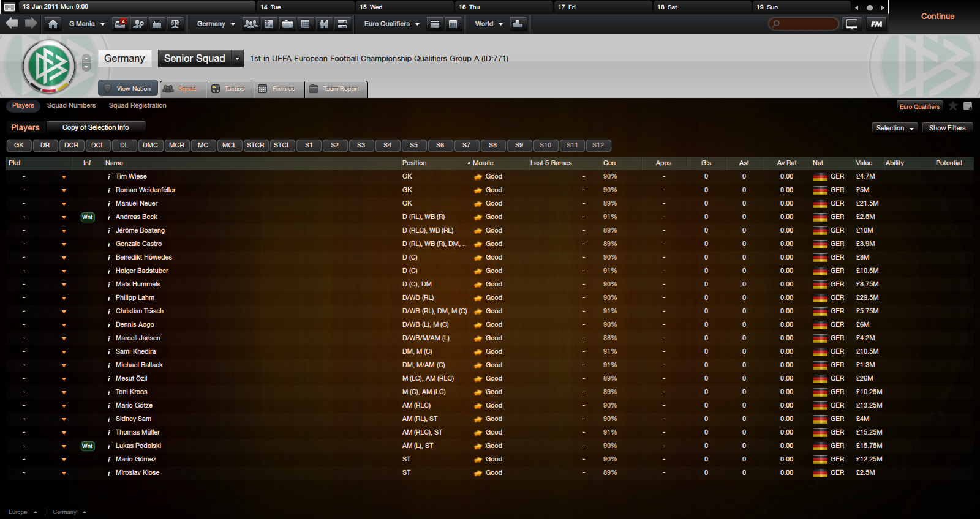Step up or down teams beside Germany badge
The height and width of the screenshot is (519, 980).
[86, 62]
